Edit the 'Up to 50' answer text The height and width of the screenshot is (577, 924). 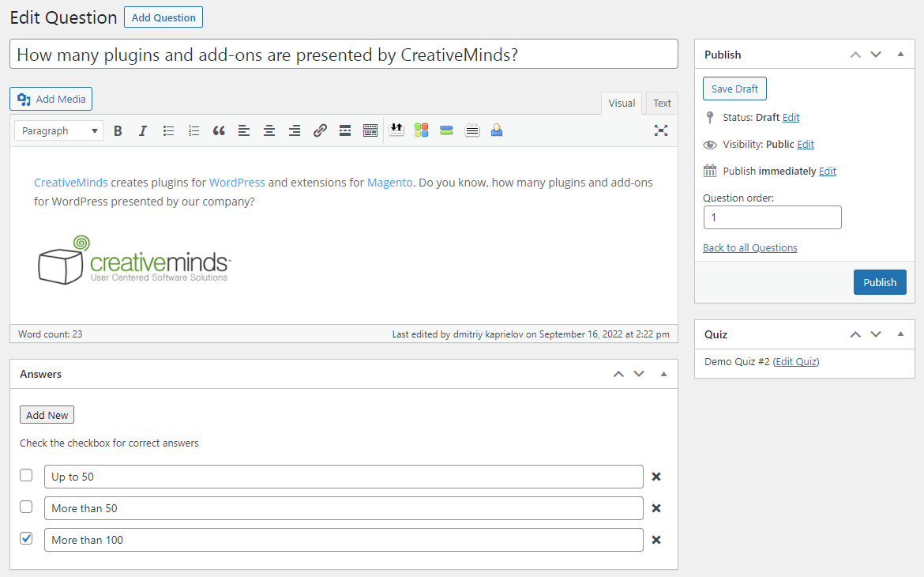point(344,477)
